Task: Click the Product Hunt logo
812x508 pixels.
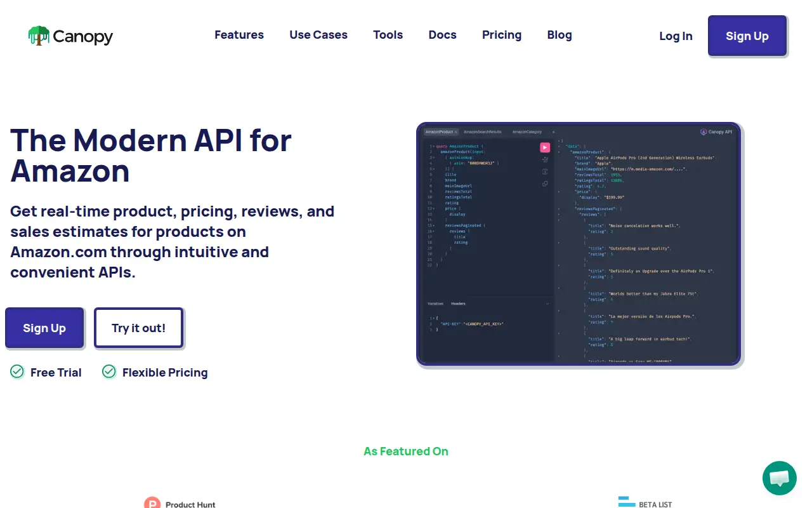Action: coord(180,503)
